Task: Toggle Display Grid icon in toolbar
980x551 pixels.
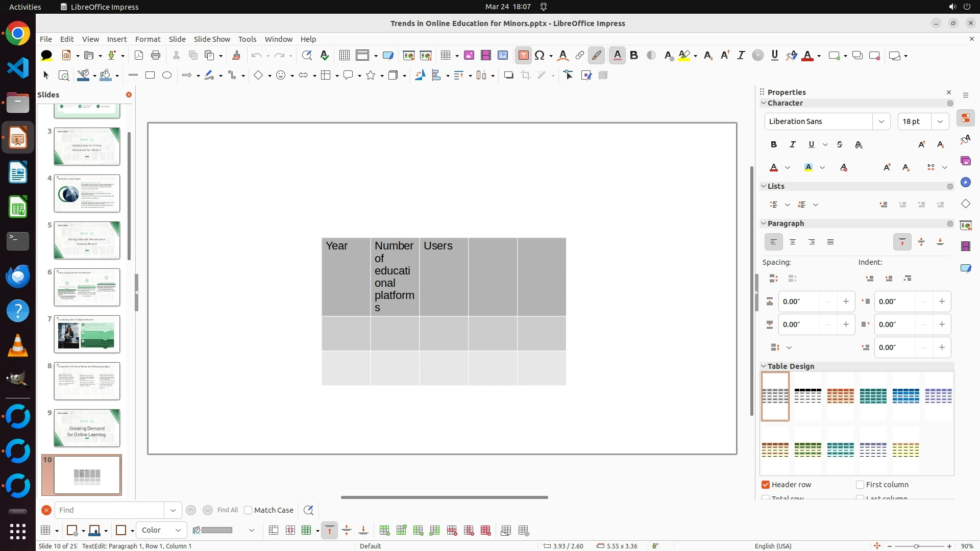Action: (345, 56)
